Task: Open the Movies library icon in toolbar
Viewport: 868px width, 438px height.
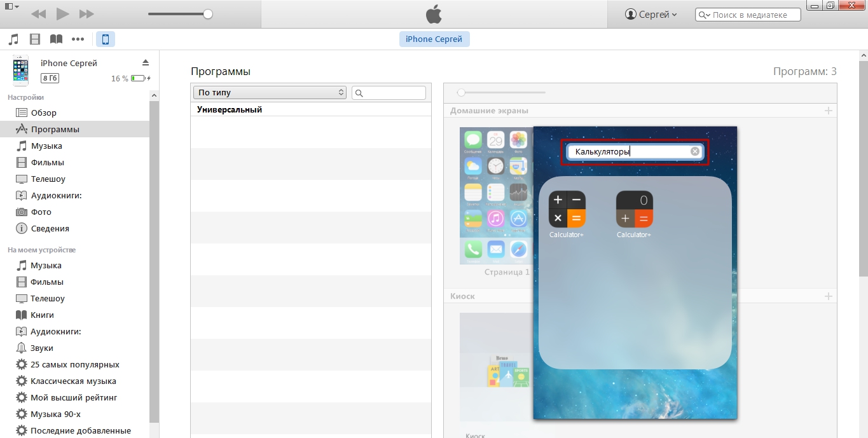Action: 35,39
